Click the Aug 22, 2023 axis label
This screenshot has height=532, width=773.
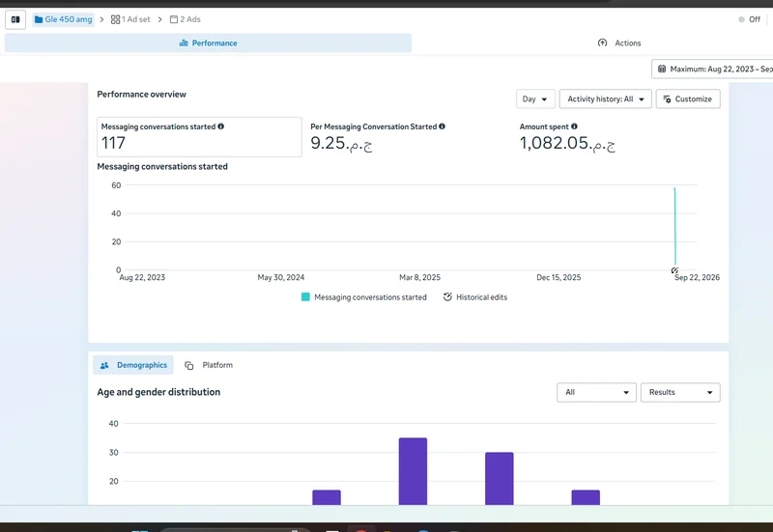[142, 277]
